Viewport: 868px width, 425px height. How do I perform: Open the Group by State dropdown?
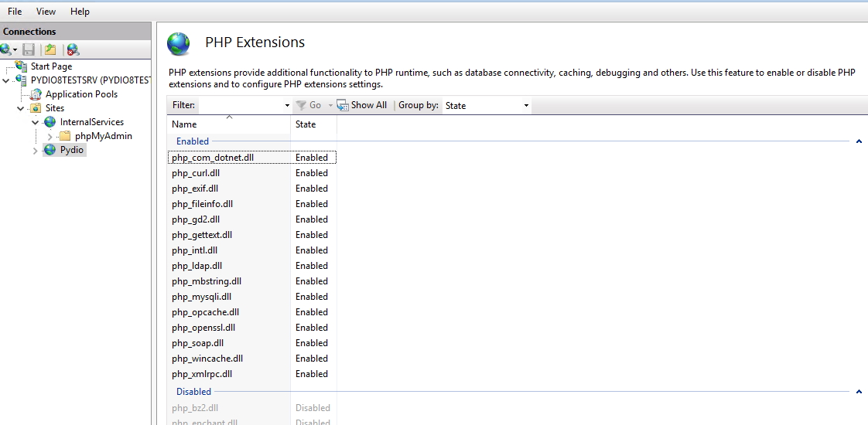click(x=487, y=106)
